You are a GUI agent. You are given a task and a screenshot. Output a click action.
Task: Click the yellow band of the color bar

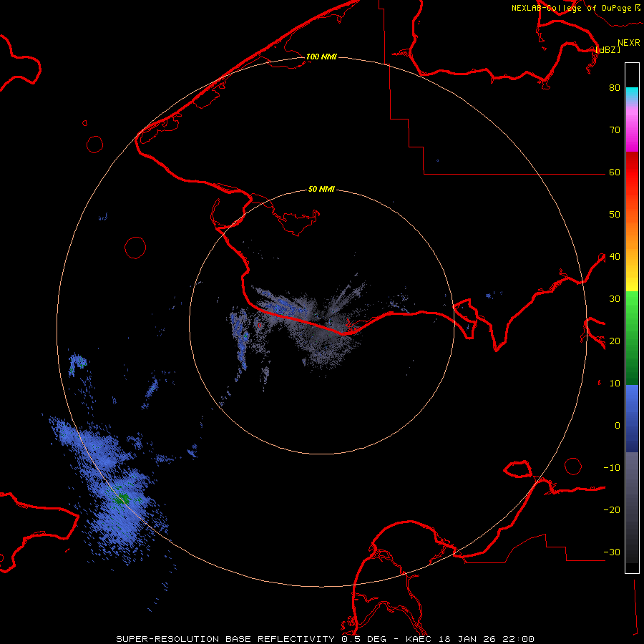(x=632, y=283)
